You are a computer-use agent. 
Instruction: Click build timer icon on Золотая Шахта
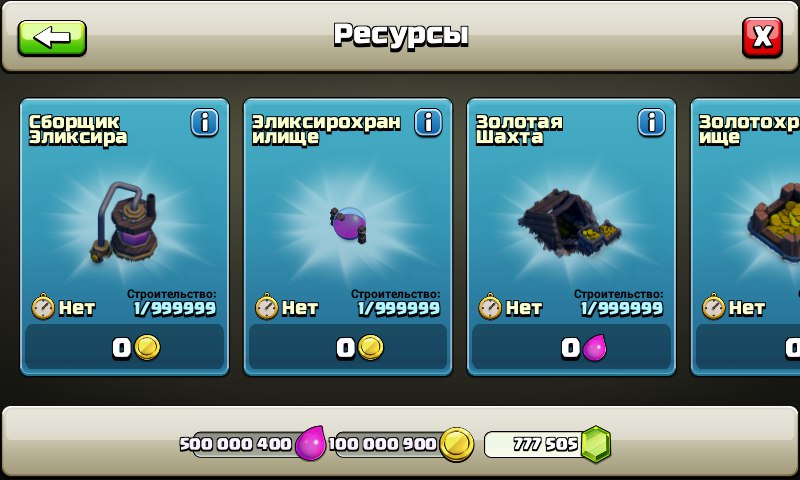(x=490, y=307)
